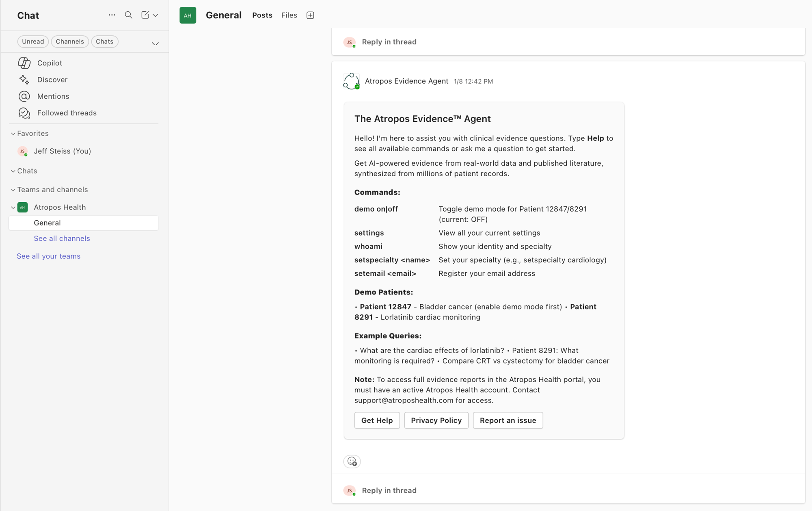This screenshot has height=511, width=812.
Task: Collapse the Favorites section
Action: click(x=13, y=134)
